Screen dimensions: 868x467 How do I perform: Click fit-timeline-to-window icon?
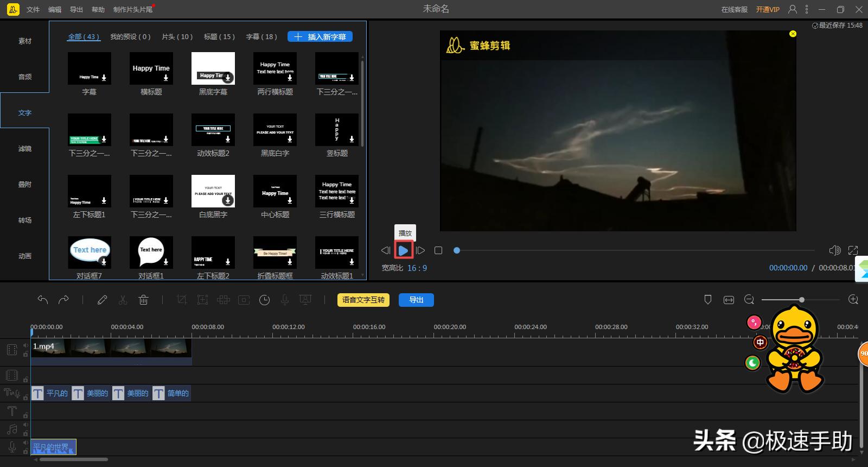pyautogui.click(x=729, y=300)
